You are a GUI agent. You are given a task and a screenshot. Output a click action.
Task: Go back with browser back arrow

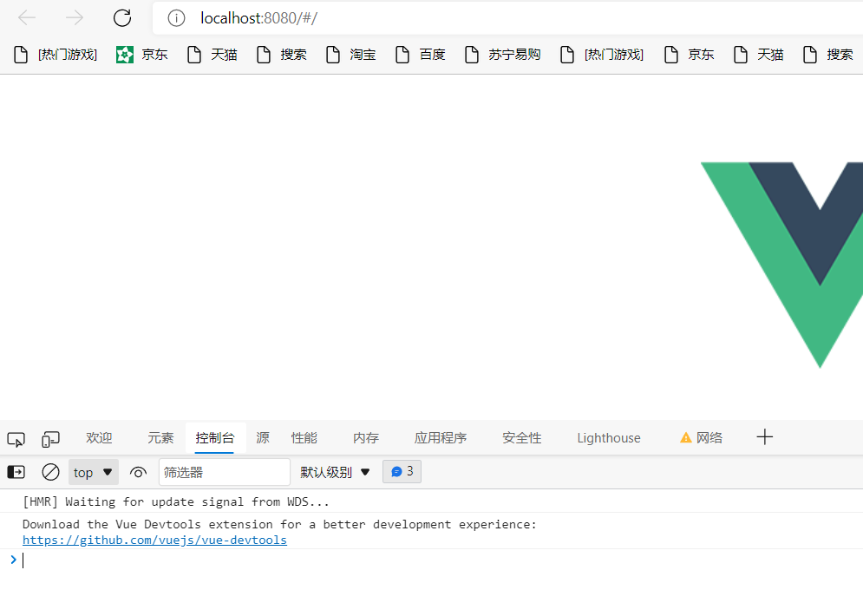pos(26,18)
